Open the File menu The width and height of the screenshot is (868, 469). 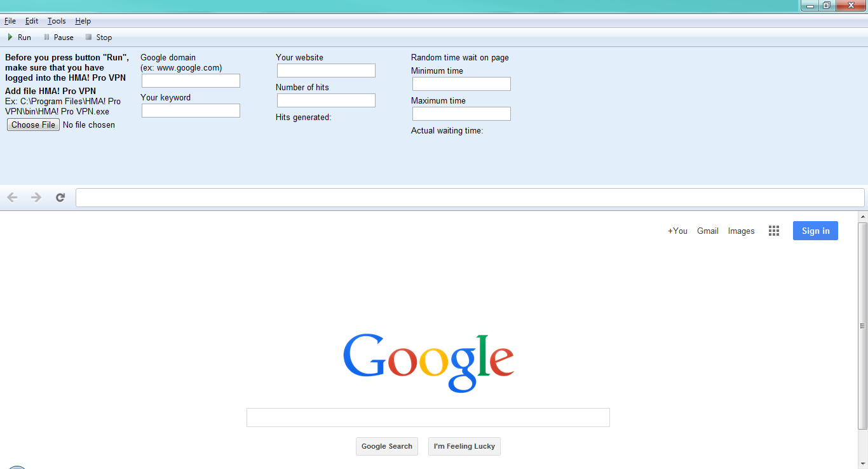coord(10,21)
